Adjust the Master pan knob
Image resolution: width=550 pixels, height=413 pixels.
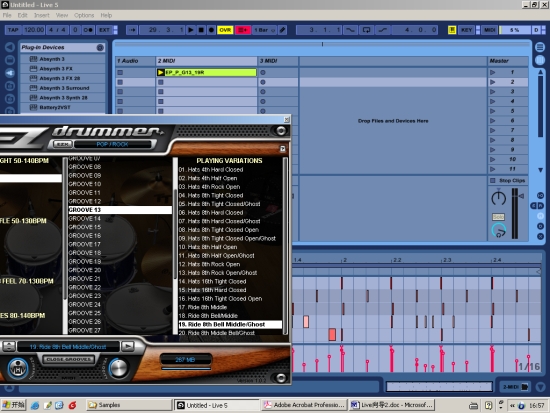(x=498, y=198)
